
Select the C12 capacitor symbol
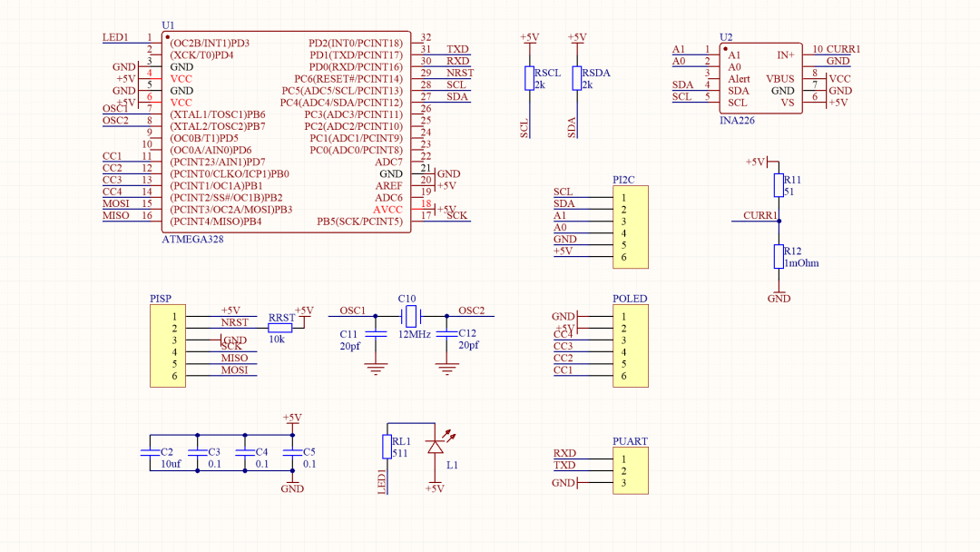(x=446, y=334)
